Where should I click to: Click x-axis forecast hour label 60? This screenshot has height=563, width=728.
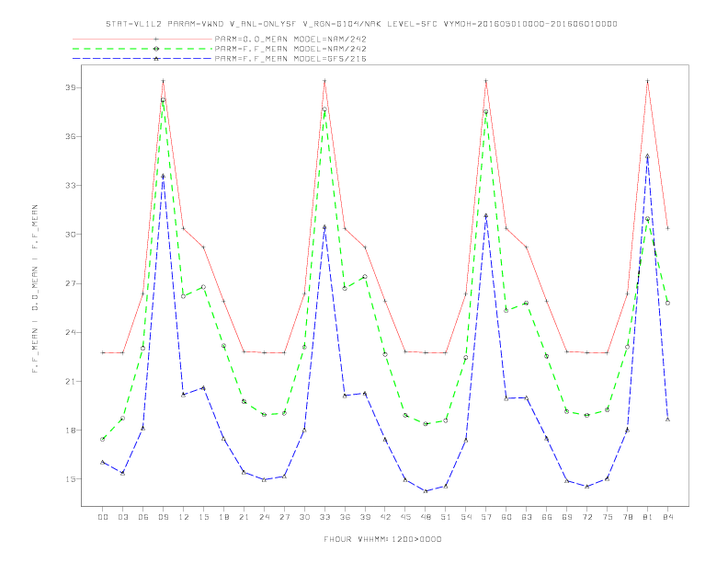click(506, 517)
